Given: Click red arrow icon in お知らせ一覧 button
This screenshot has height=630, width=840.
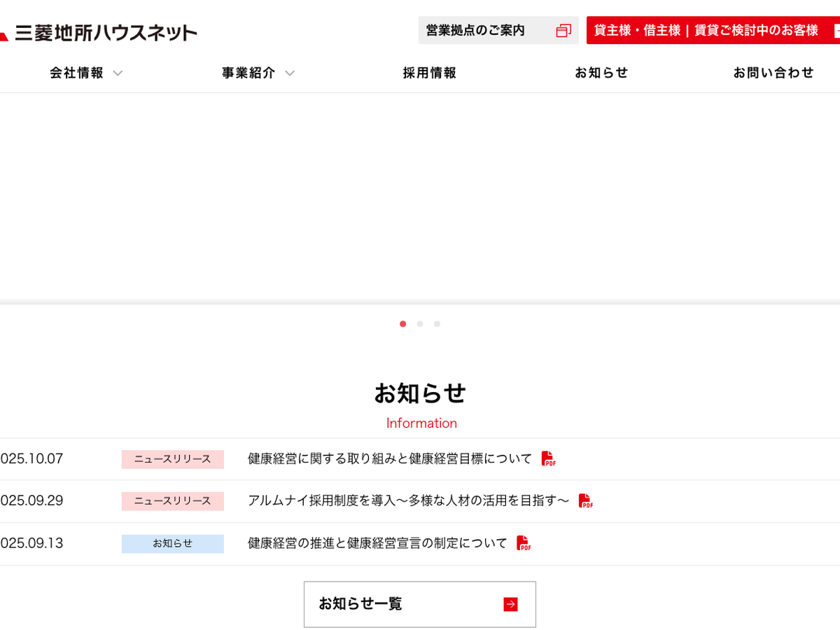Looking at the screenshot, I should [x=510, y=604].
